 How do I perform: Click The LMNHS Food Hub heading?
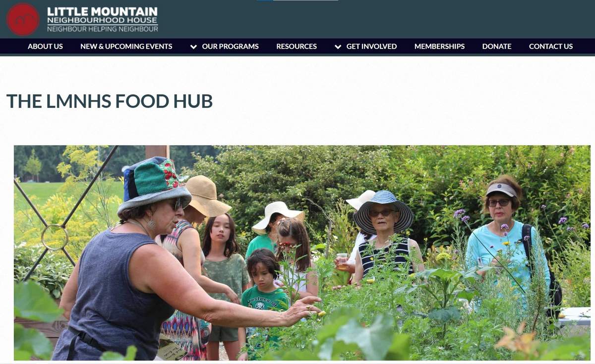coord(110,101)
